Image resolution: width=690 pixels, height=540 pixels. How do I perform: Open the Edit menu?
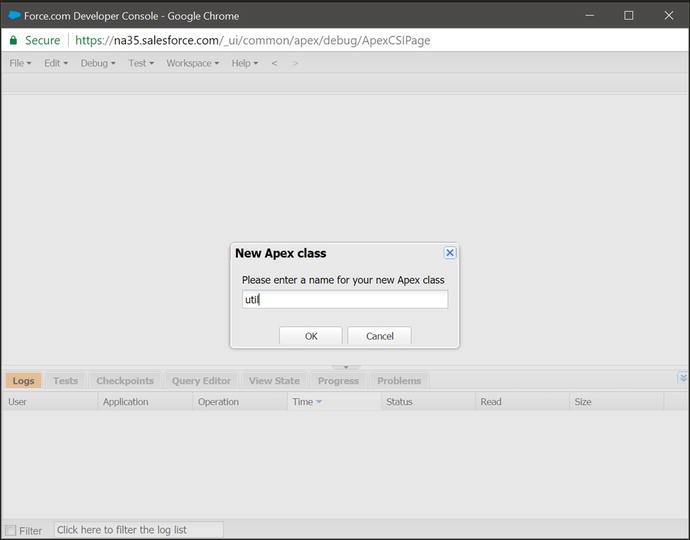click(56, 63)
